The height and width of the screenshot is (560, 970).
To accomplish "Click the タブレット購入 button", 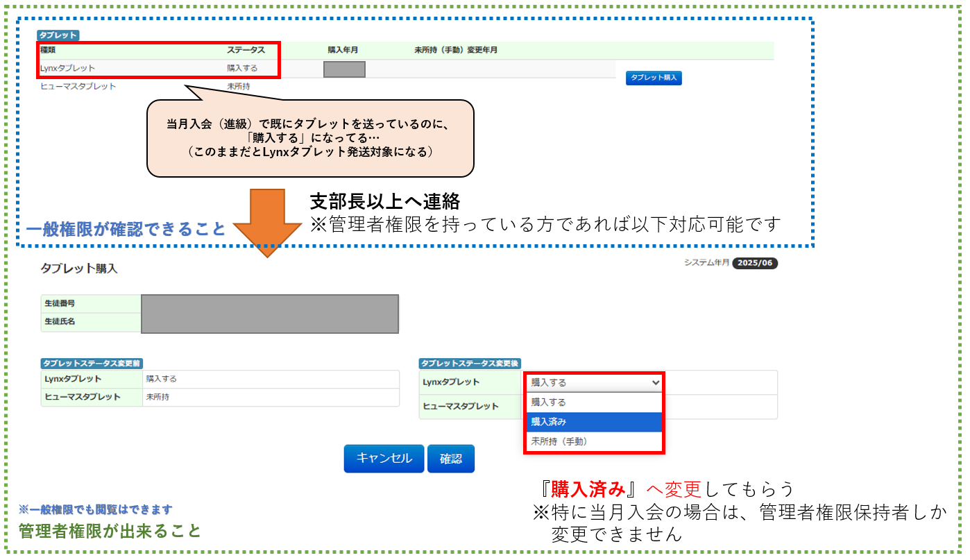I will click(x=654, y=78).
